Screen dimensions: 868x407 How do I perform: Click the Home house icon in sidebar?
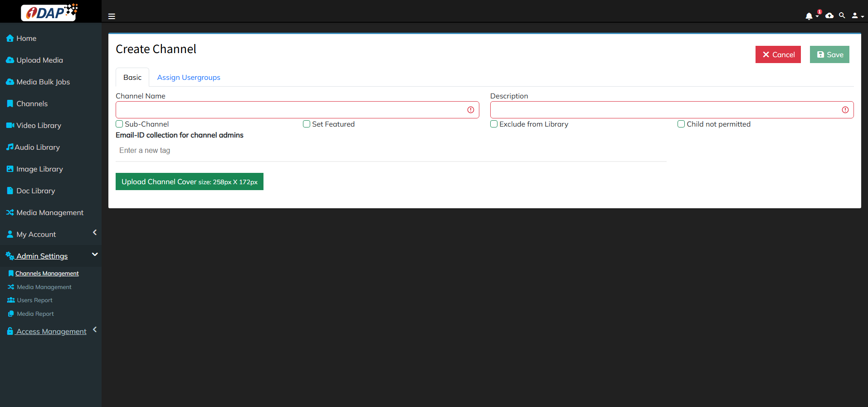click(10, 39)
